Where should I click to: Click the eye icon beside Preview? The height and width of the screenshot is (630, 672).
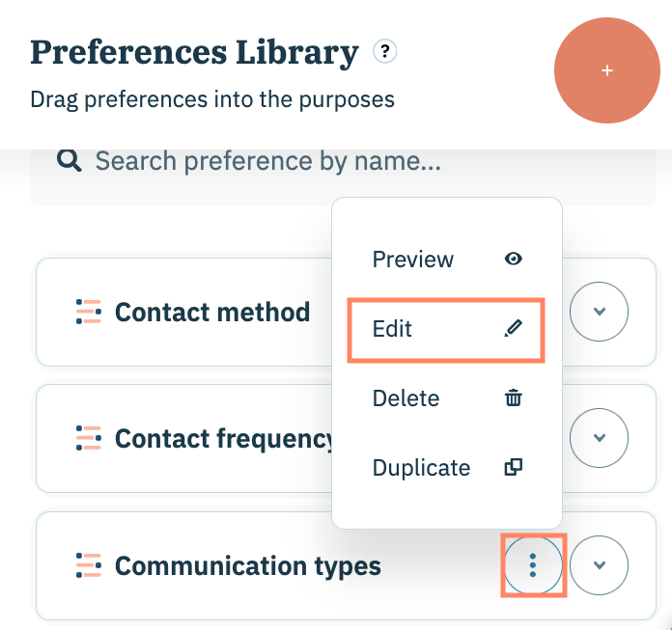[514, 260]
